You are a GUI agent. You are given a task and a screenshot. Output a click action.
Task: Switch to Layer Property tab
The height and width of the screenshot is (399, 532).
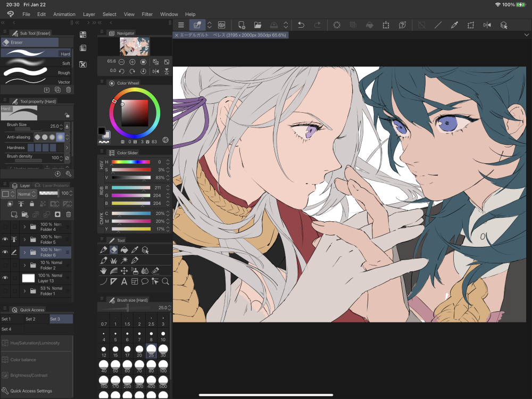[52, 186]
